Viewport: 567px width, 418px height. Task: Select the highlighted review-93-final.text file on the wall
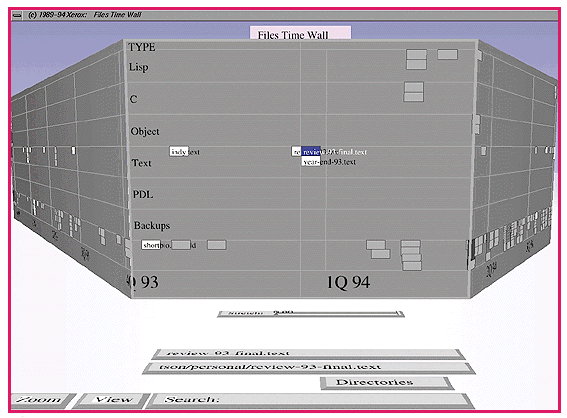pos(311,152)
